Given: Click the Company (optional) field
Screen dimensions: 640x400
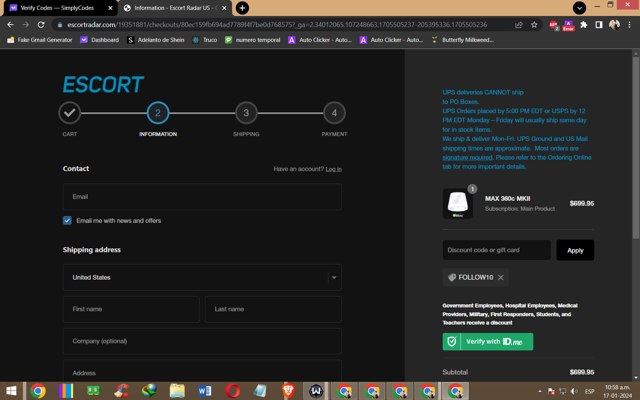Looking at the screenshot, I should click(x=202, y=341).
